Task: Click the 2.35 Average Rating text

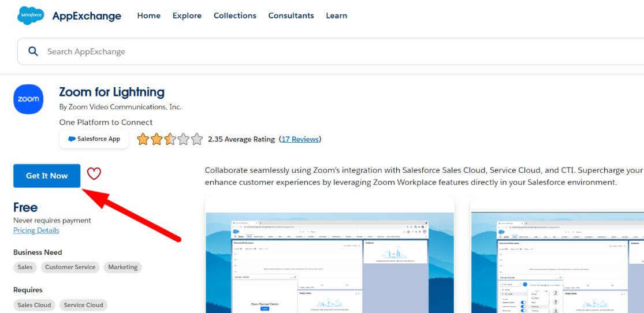Action: click(x=241, y=139)
